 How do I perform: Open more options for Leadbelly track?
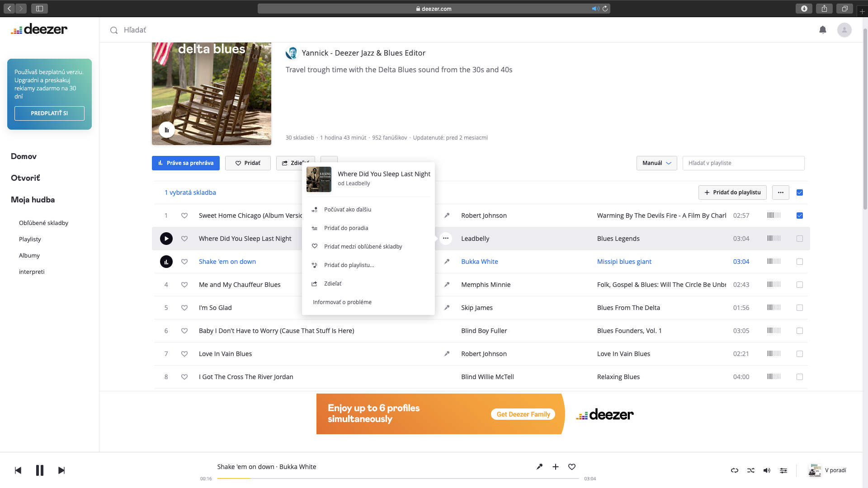point(446,239)
